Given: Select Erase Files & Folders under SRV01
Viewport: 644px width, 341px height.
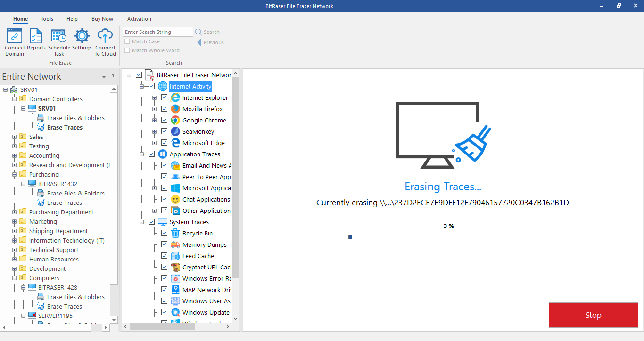Looking at the screenshot, I should click(x=76, y=118).
